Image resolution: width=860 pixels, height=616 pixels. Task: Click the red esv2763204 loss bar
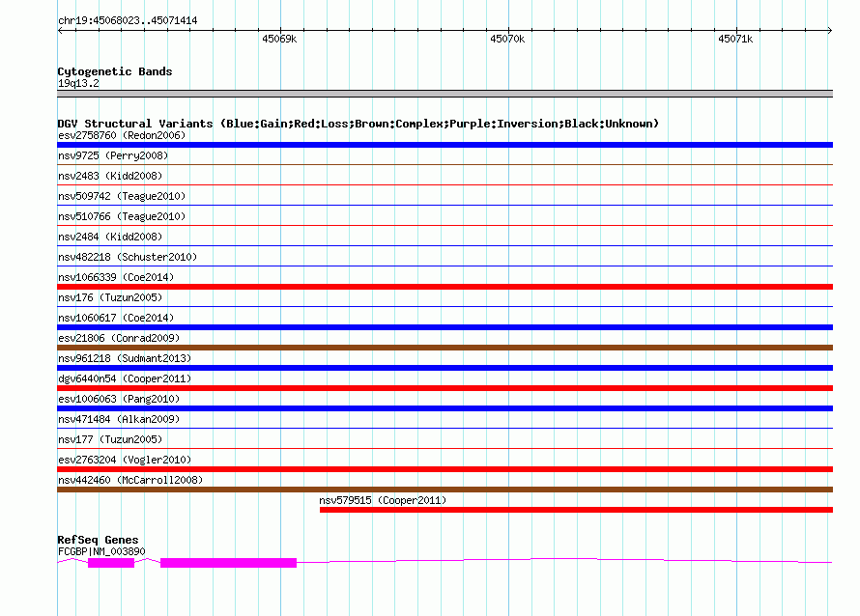click(444, 469)
